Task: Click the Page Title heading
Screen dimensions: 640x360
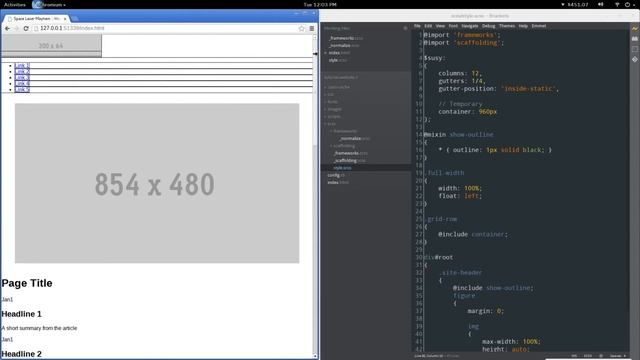Action: pos(27,283)
